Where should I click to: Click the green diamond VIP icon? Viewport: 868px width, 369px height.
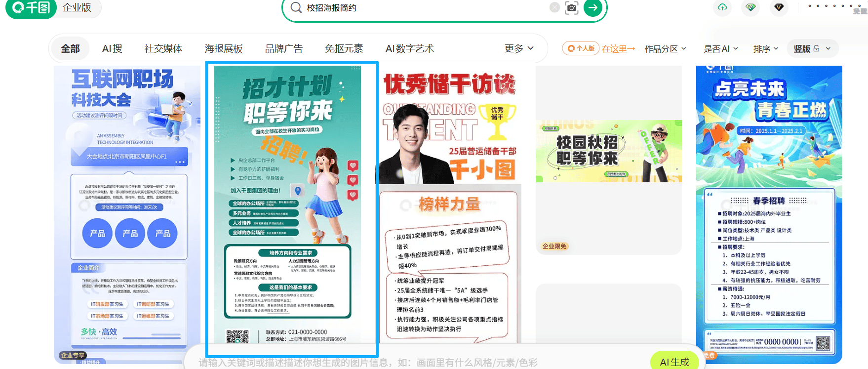[x=750, y=7]
